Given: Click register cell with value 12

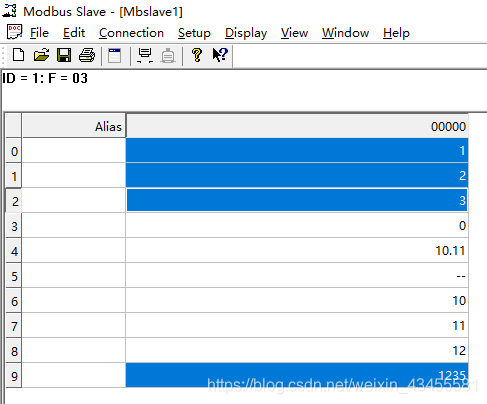Looking at the screenshot, I should [x=297, y=350].
